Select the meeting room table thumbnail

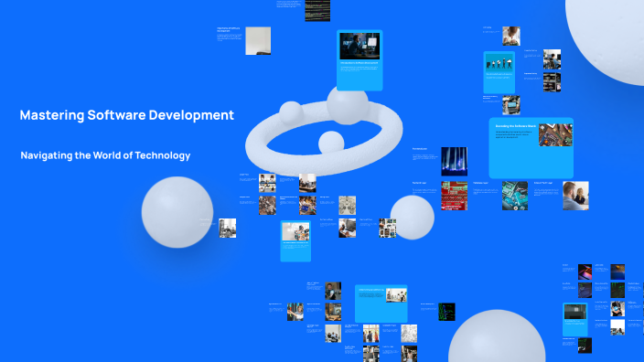[307, 183]
